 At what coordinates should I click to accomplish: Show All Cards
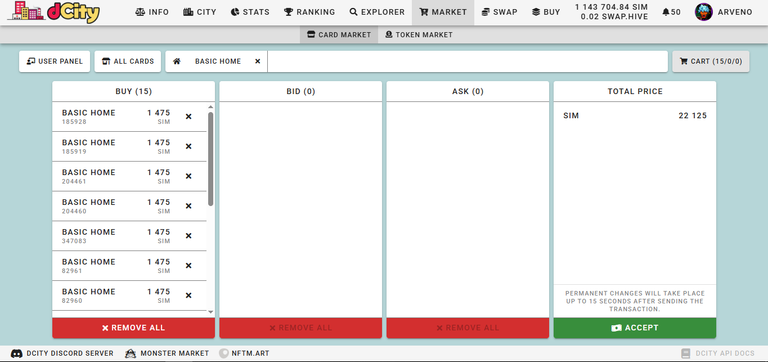tap(127, 62)
